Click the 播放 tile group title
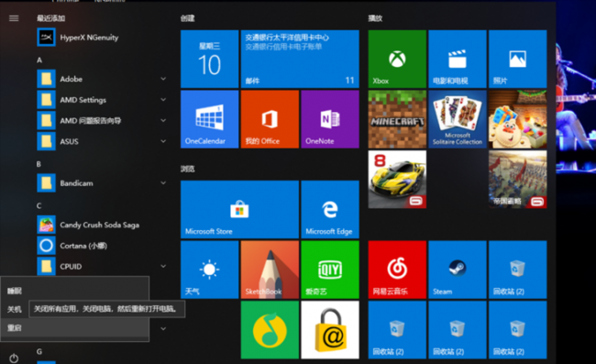Viewport: 596px width, 364px height. (375, 18)
